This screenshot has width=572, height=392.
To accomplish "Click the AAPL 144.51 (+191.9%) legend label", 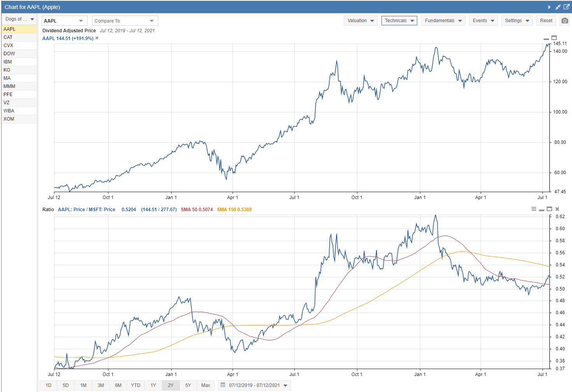I will [68, 38].
